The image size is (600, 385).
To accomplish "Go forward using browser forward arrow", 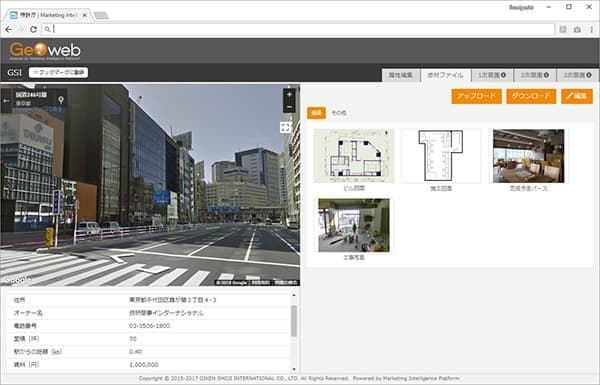I will pyautogui.click(x=21, y=29).
